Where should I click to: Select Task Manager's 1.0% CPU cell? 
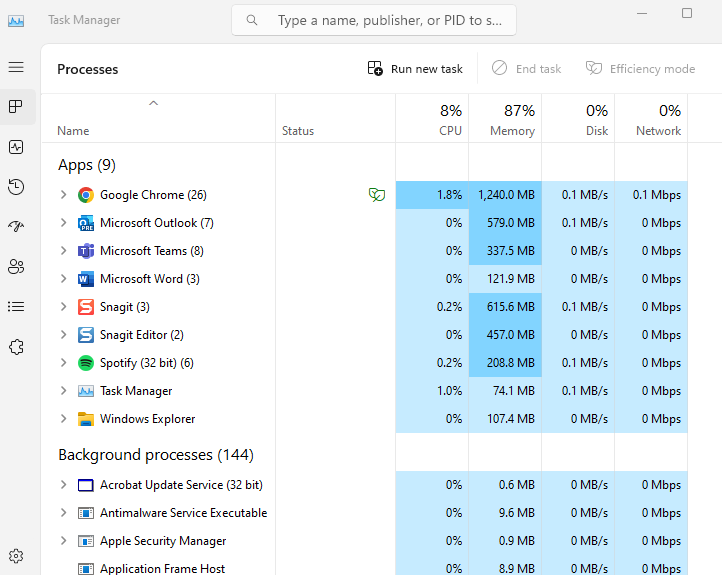(x=432, y=391)
